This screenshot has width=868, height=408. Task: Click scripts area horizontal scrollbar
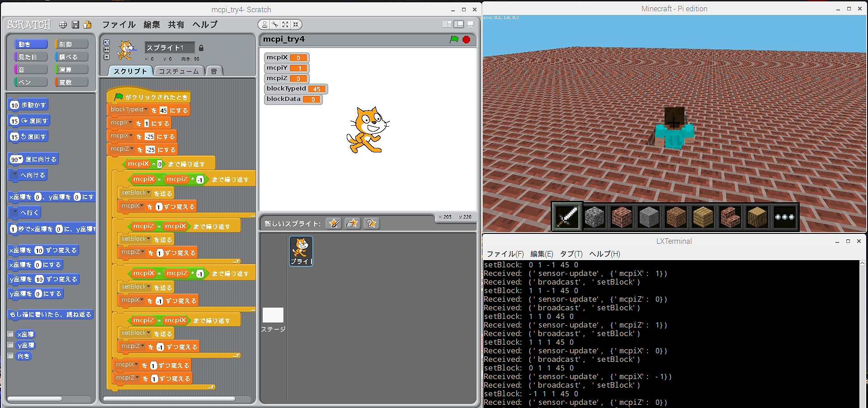pos(170,399)
